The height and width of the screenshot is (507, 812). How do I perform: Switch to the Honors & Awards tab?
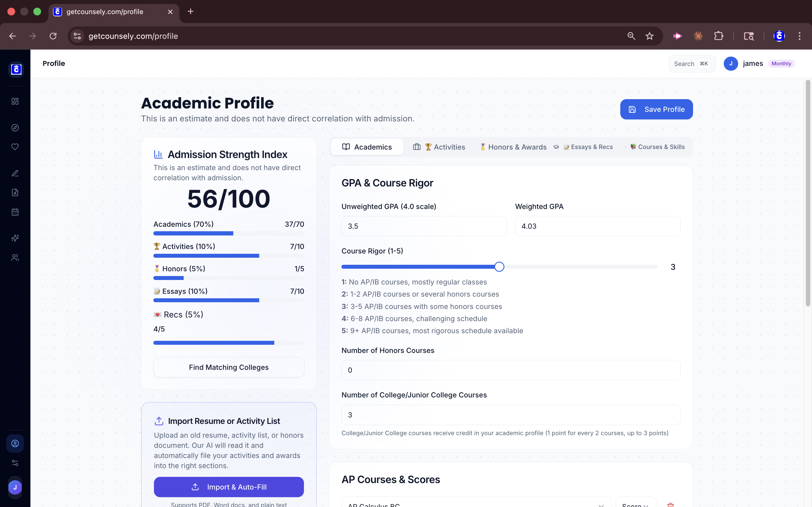[x=513, y=147]
